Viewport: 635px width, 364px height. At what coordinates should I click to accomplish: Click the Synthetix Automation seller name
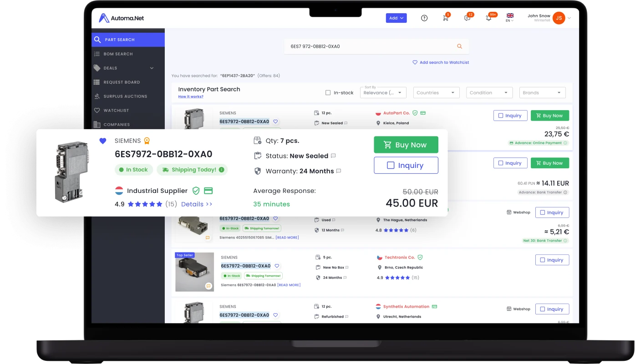pyautogui.click(x=406, y=307)
